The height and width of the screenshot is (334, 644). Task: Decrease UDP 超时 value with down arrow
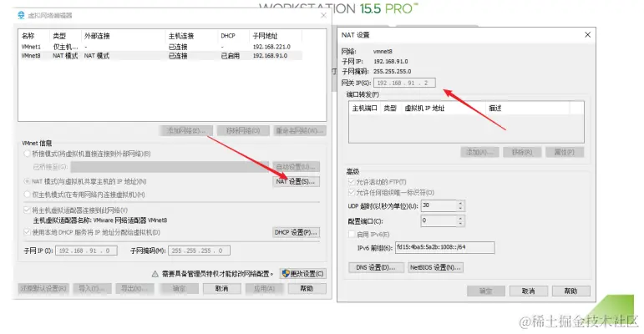pos(460,208)
